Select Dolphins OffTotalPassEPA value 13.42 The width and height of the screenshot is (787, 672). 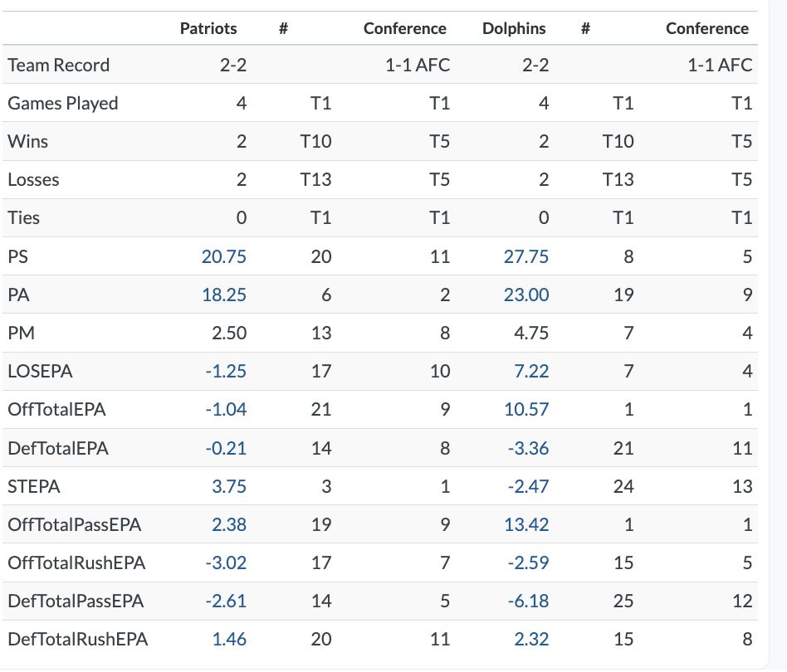pyautogui.click(x=527, y=524)
